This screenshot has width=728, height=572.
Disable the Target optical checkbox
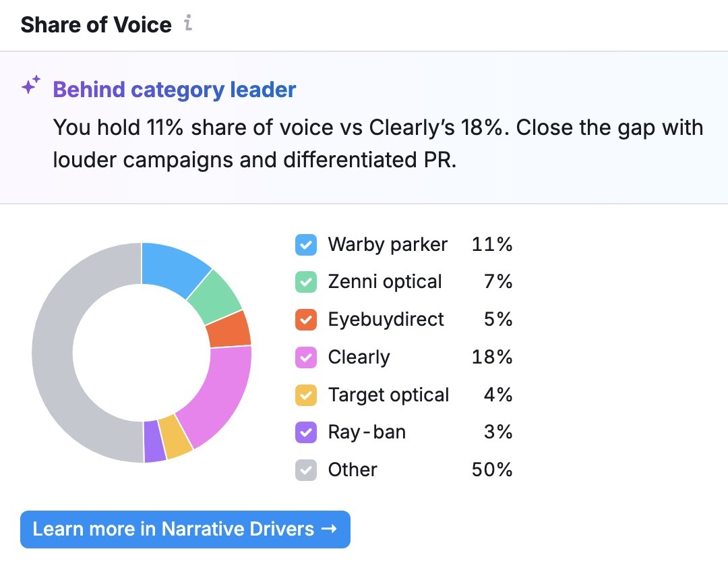[306, 395]
